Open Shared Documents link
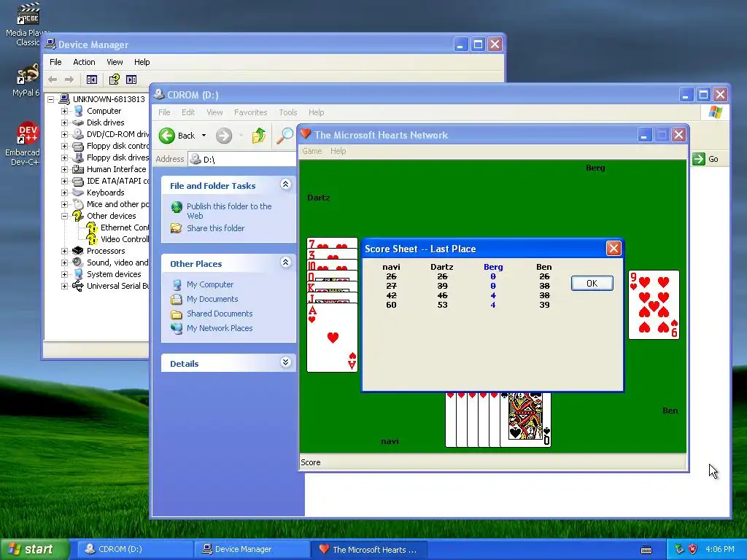The width and height of the screenshot is (747, 560). (220, 314)
